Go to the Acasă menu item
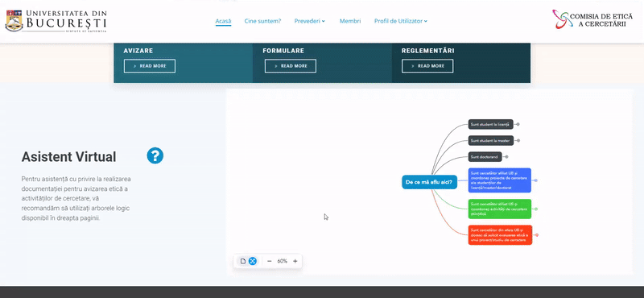Screen dimensions: 644x298 click(x=224, y=21)
